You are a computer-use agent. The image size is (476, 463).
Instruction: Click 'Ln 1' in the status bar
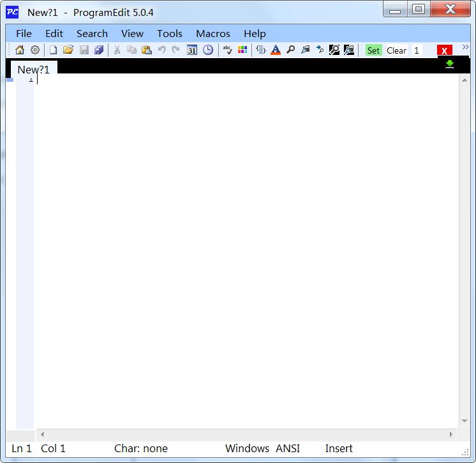(x=22, y=448)
